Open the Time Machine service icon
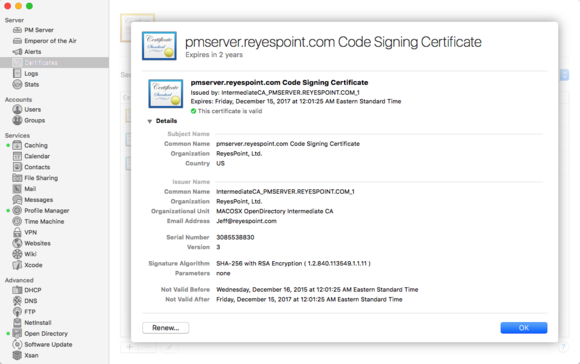Viewport: 580px width, 364px height. (17, 221)
